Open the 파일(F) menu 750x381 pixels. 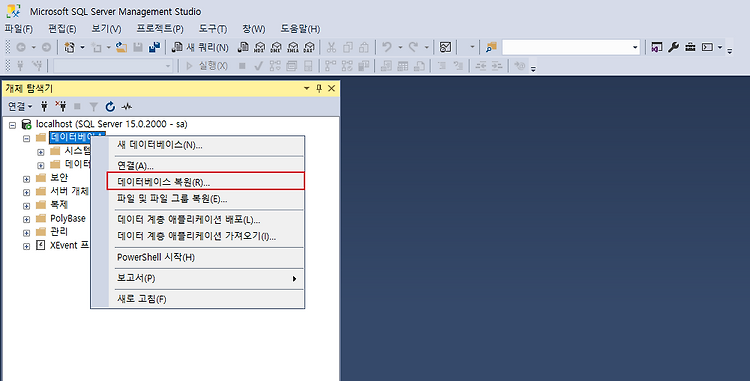[x=19, y=29]
